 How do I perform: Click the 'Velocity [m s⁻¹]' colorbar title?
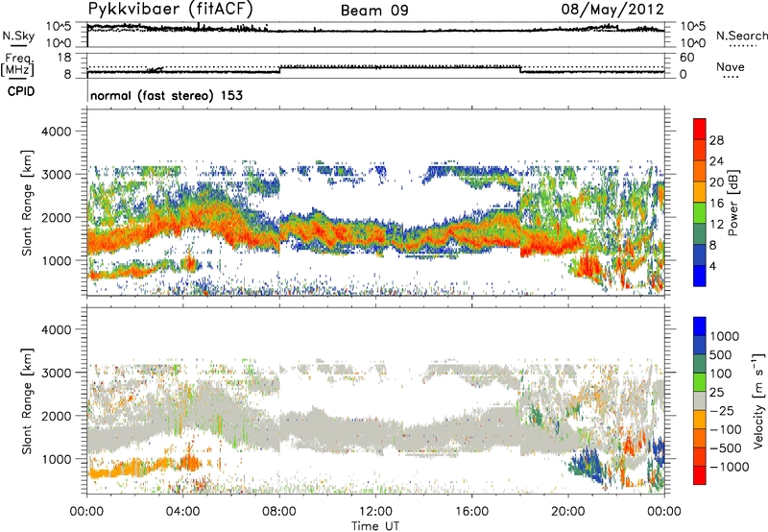coord(758,400)
